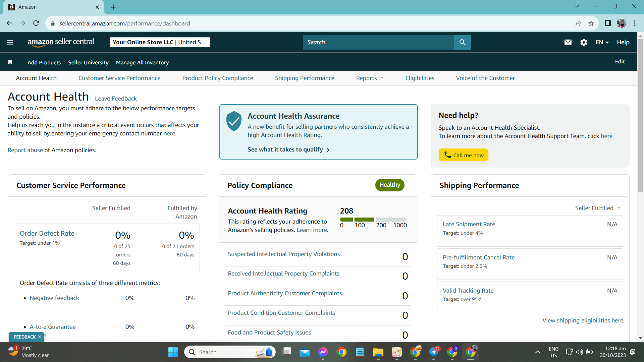
Task: Open the volume control in system tray
Action: 579,352
